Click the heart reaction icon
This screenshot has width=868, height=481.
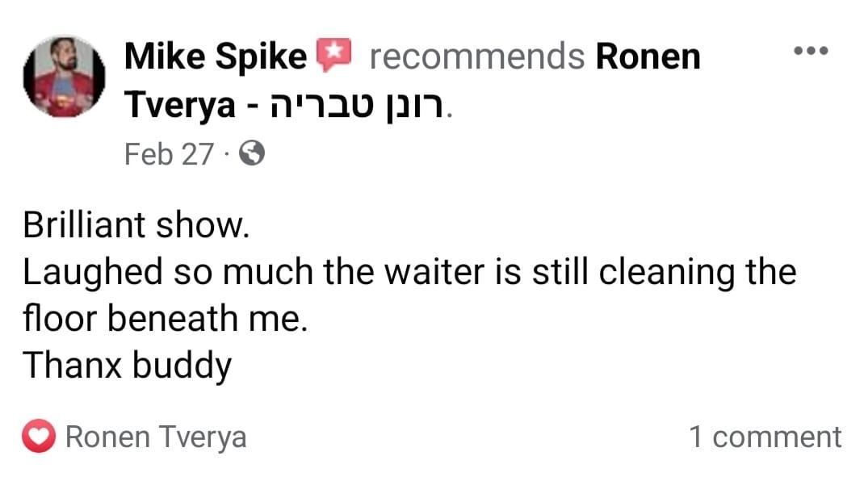pos(40,437)
